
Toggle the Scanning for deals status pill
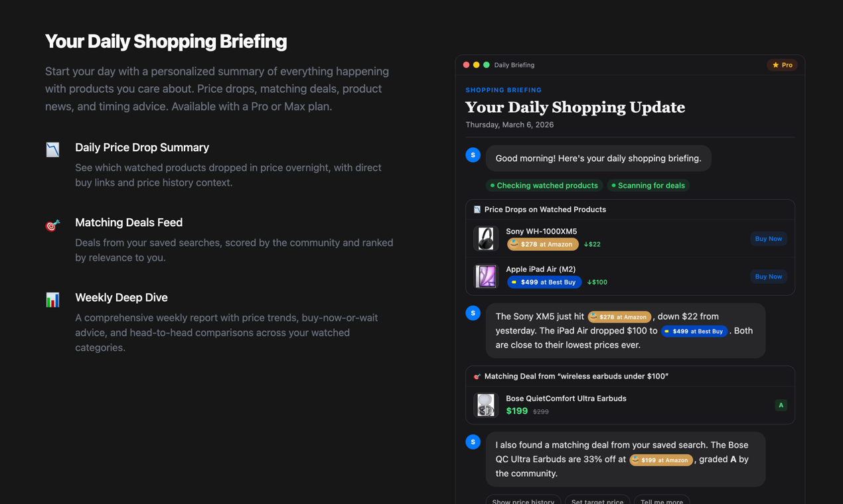pos(649,185)
